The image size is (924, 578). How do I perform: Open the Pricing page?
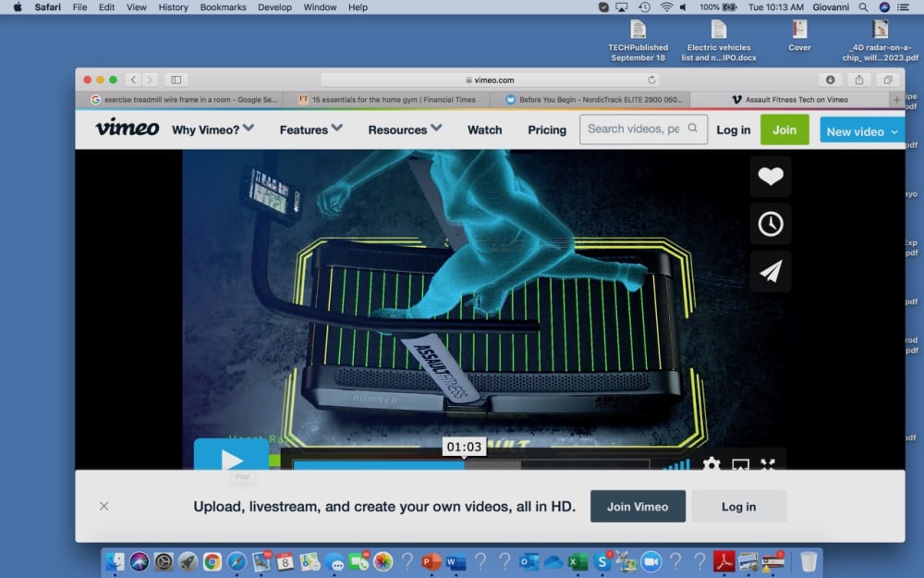coord(547,129)
